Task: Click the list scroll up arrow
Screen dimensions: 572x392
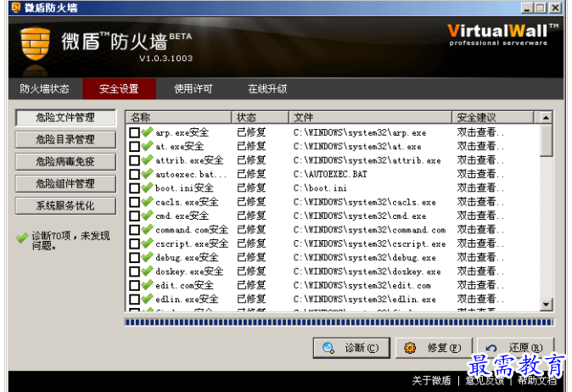Action: 546,117
